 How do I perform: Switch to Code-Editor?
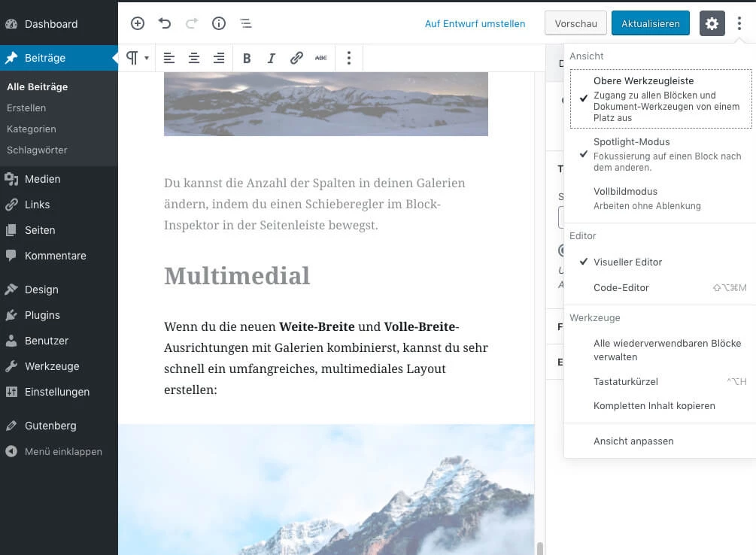coord(621,287)
